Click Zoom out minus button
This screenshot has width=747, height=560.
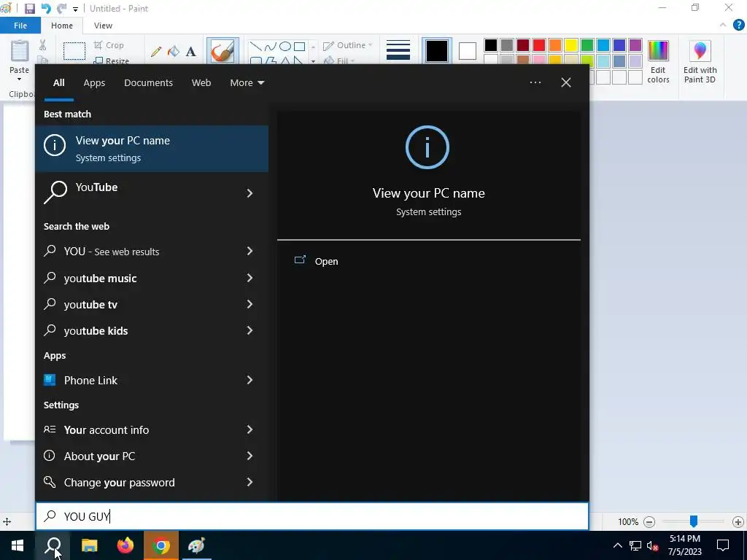pos(649,522)
